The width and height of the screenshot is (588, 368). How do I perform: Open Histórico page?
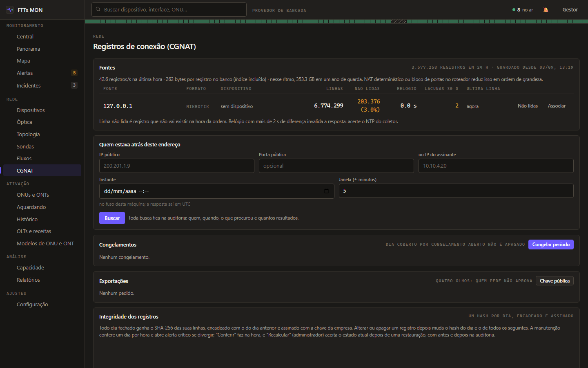point(42,219)
